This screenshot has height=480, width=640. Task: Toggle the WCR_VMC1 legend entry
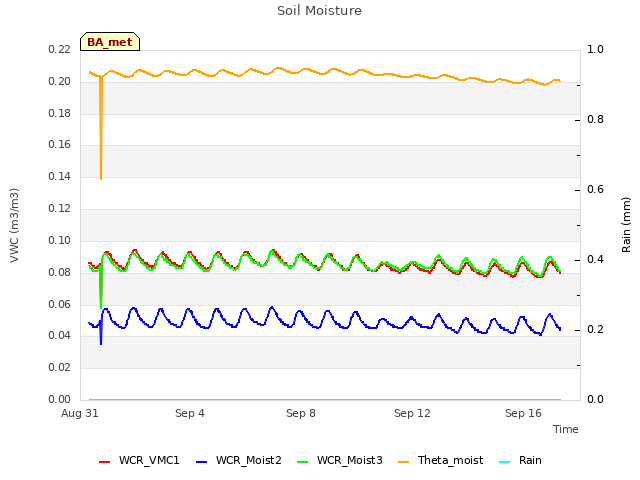(x=139, y=460)
